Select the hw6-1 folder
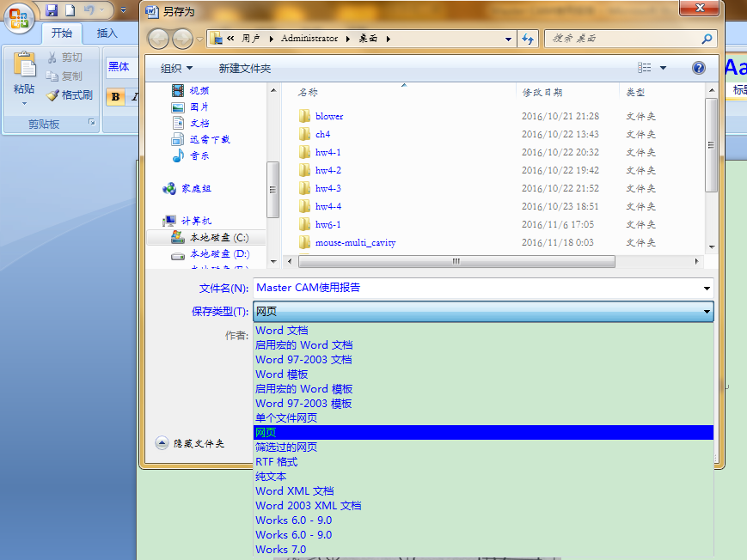 [328, 225]
